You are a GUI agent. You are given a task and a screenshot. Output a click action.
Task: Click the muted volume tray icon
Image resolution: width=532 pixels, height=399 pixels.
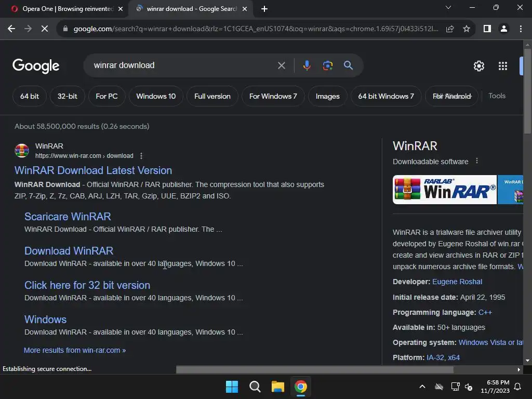(x=469, y=387)
